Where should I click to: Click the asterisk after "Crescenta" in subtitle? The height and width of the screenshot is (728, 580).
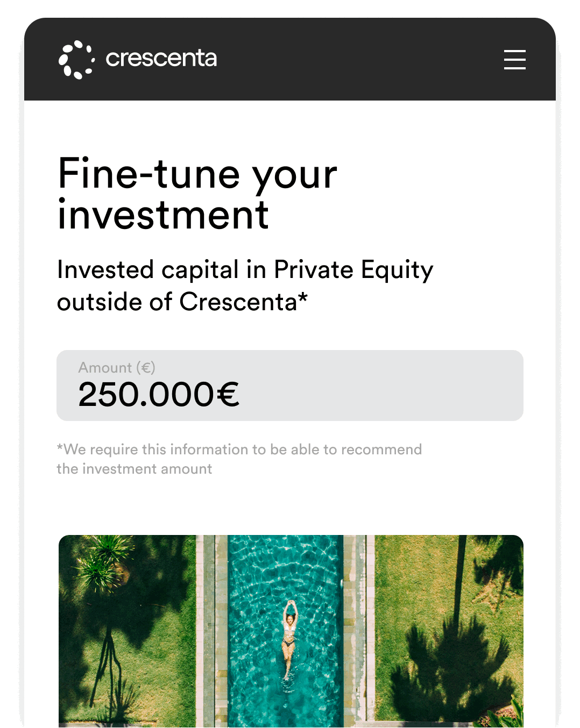pyautogui.click(x=303, y=296)
